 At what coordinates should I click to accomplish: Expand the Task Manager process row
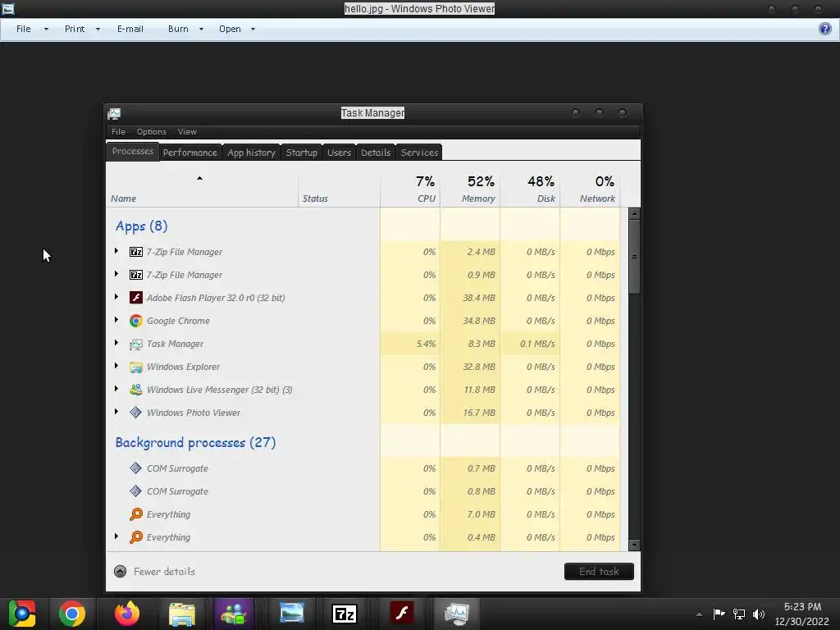pyautogui.click(x=116, y=343)
